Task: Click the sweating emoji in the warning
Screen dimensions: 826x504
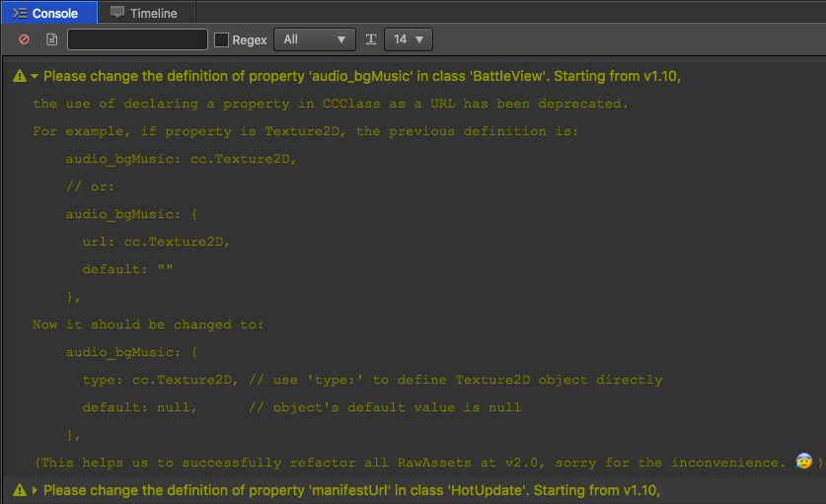Action: point(802,463)
